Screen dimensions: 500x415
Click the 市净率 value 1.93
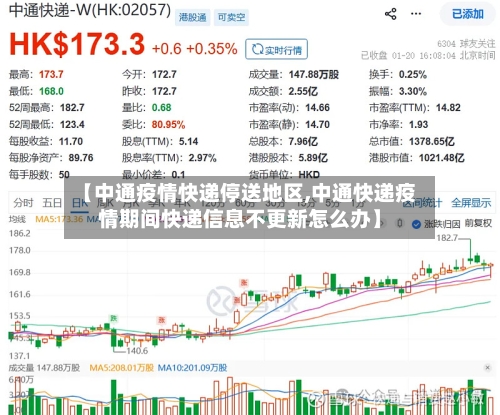tap(418, 124)
